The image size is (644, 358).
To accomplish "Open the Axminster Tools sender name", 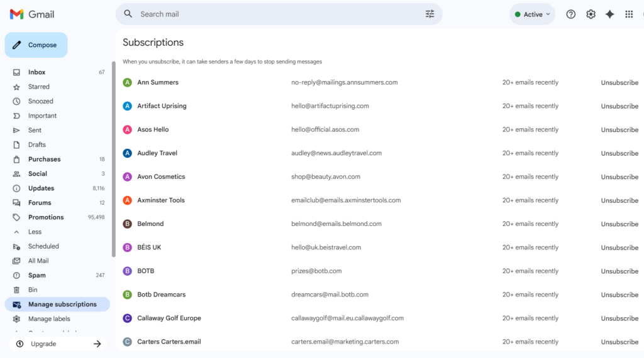I will [x=161, y=200].
